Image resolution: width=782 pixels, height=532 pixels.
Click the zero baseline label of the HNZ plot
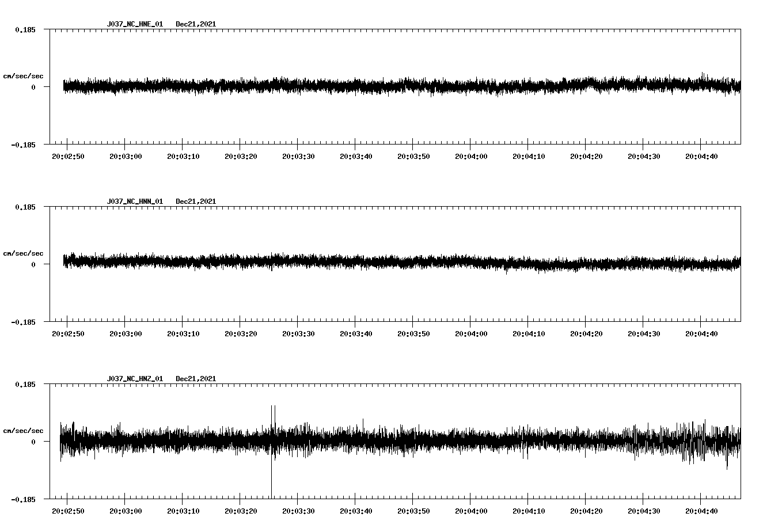click(33, 442)
